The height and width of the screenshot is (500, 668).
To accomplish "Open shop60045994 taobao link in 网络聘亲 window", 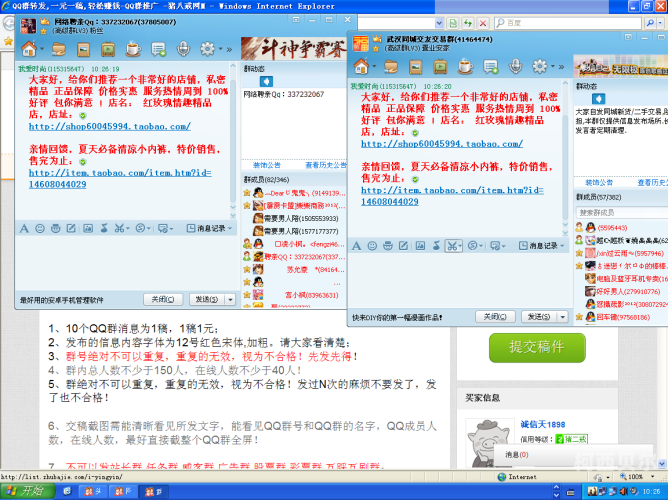I will (x=110, y=126).
